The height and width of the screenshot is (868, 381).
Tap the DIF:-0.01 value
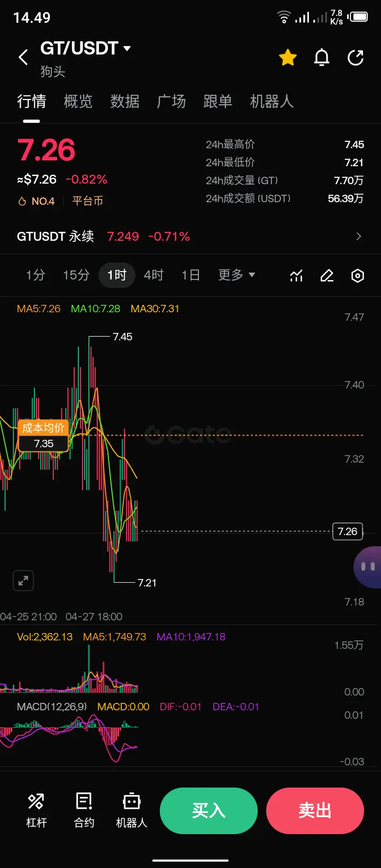180,707
